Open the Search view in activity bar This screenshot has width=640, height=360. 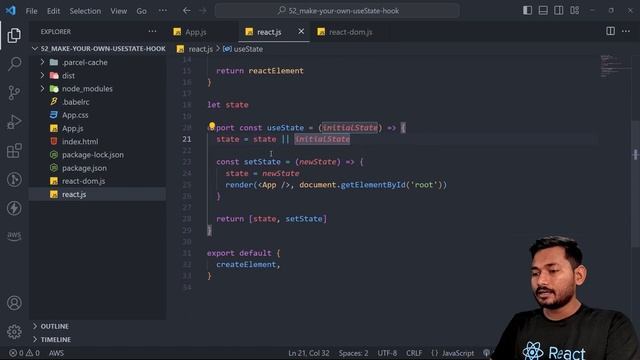14,64
